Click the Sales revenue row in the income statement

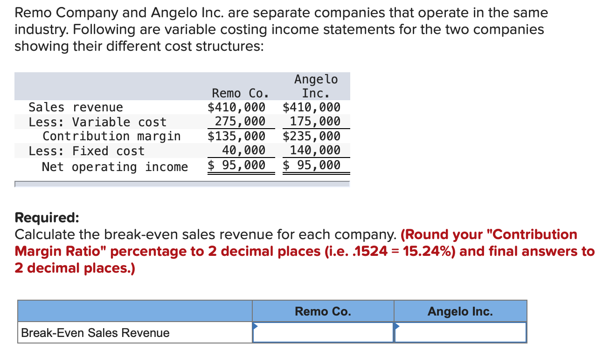click(x=76, y=107)
